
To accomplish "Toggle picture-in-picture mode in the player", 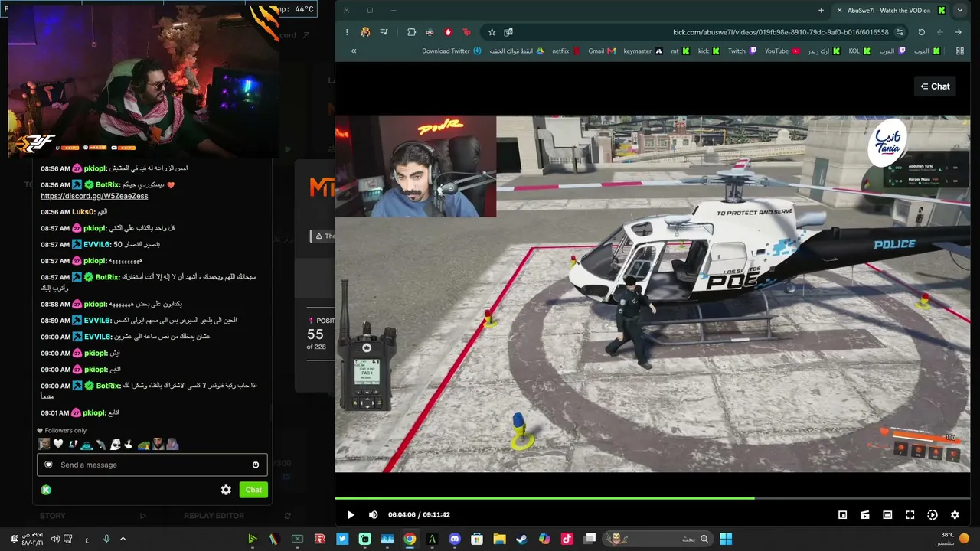I will 843,515.
